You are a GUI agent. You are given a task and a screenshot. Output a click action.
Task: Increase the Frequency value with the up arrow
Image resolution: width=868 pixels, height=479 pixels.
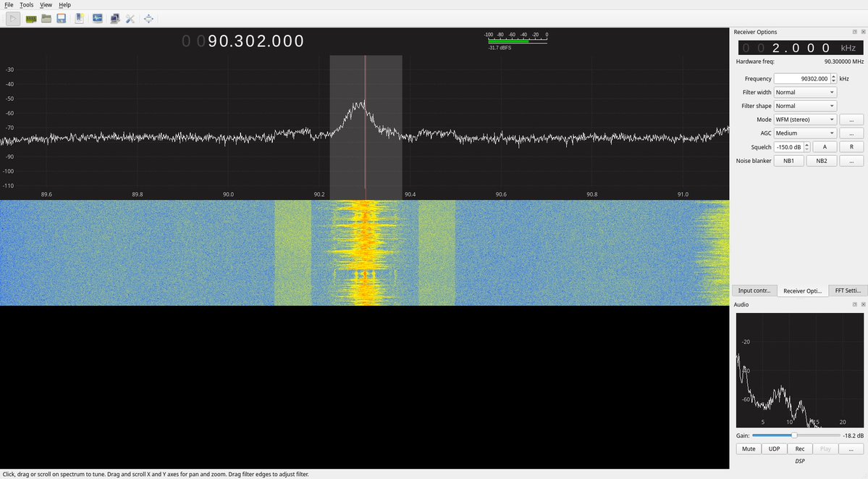[x=834, y=77]
